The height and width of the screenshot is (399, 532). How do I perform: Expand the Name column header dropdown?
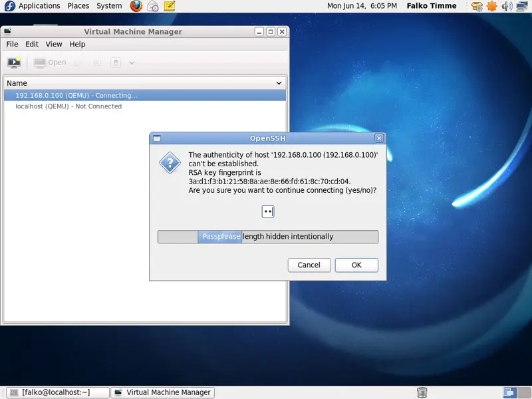pos(279,83)
